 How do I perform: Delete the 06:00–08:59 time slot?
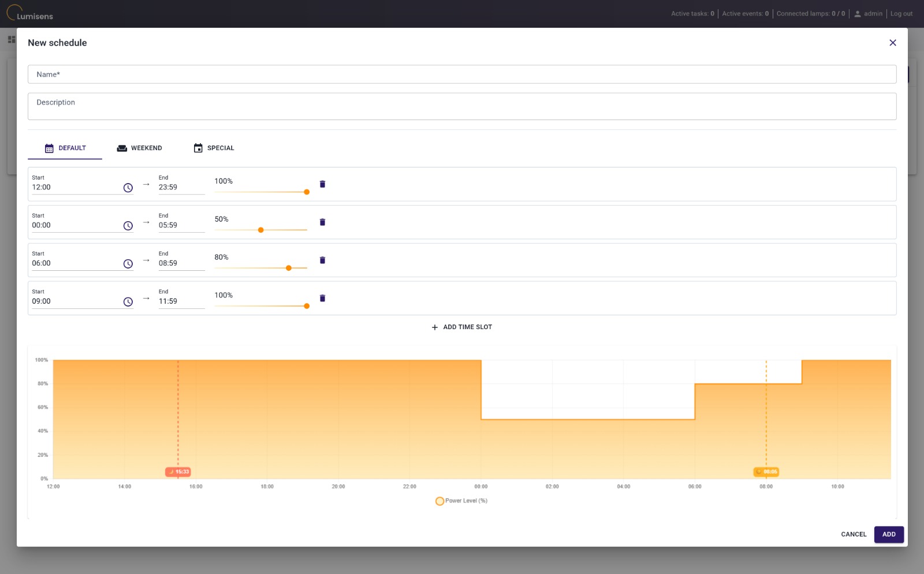click(x=323, y=260)
